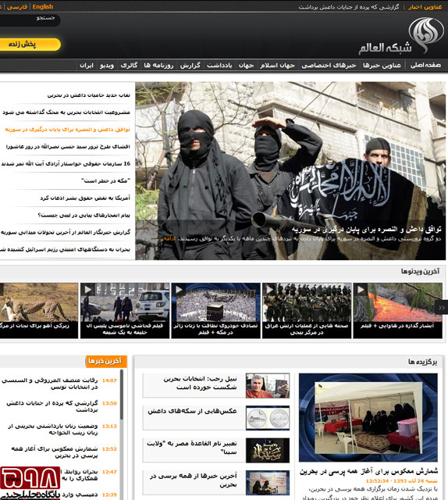Open the جهان اسلام menu item

(x=277, y=65)
